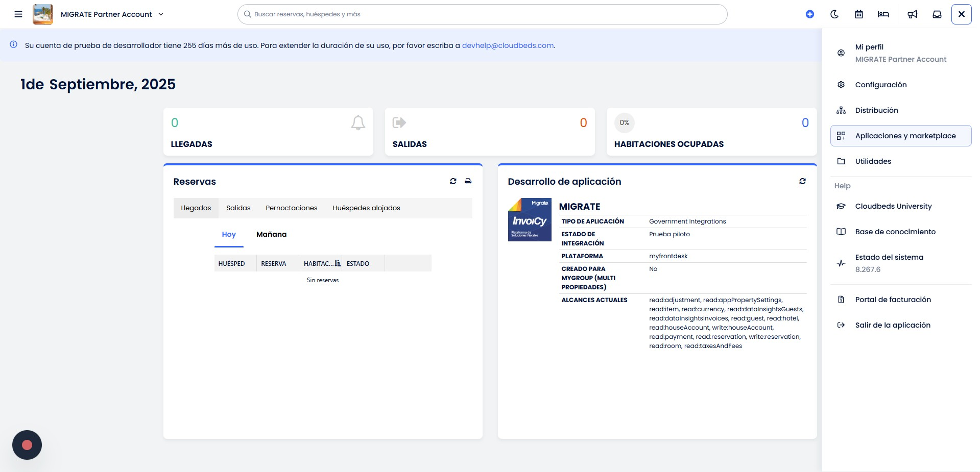The image size is (980, 472).
Task: Open Portal de facturación
Action: (x=901, y=300)
